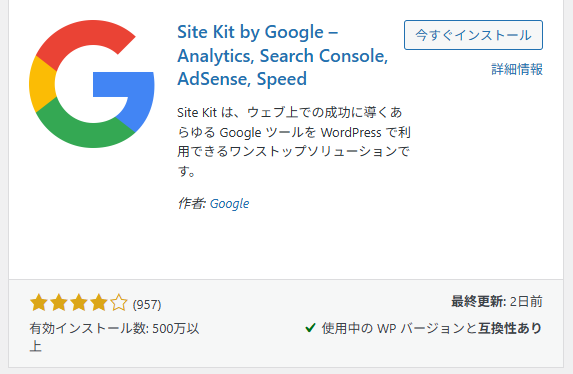Click the 使用中の WP バージョンと text

tap(399, 328)
